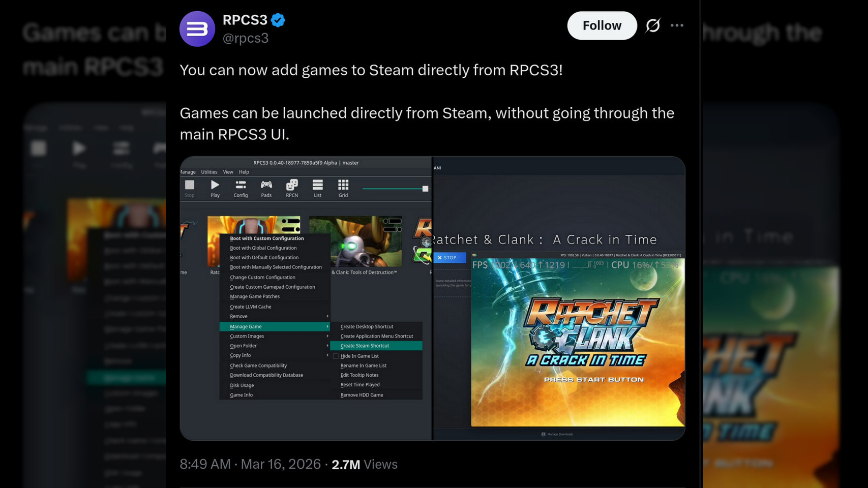Click the tweet timestamp 8:49 AM Mar 16, 2026
This screenshot has height=488, width=868.
tap(250, 465)
